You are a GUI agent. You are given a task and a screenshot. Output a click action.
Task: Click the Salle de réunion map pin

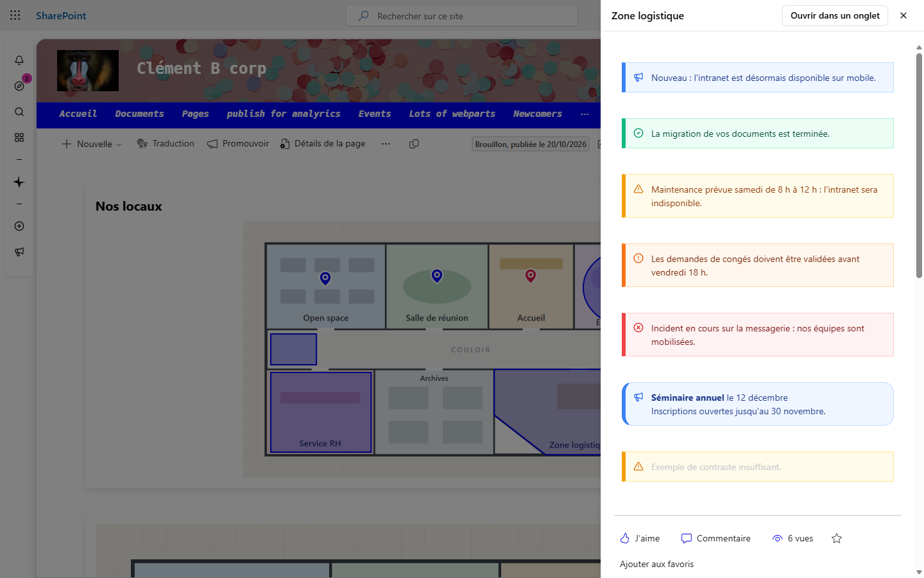tap(437, 276)
